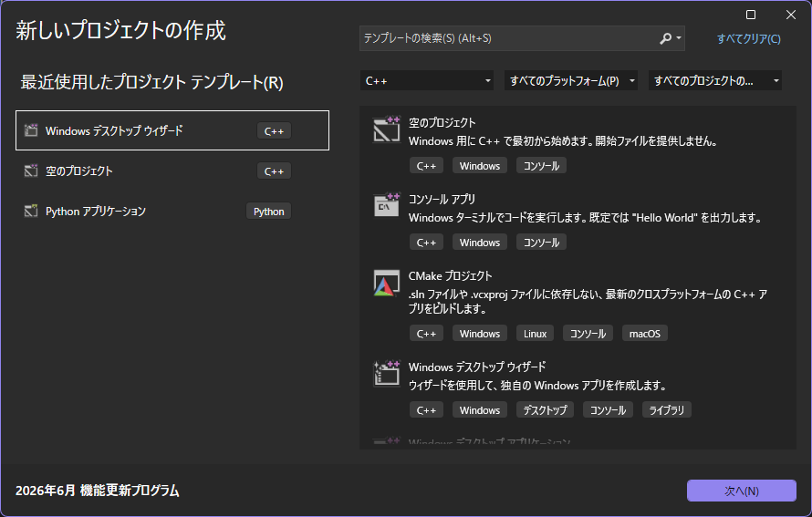Click the C++ tag on recent 空のプロジェクト
This screenshot has height=517, width=812.
click(274, 171)
